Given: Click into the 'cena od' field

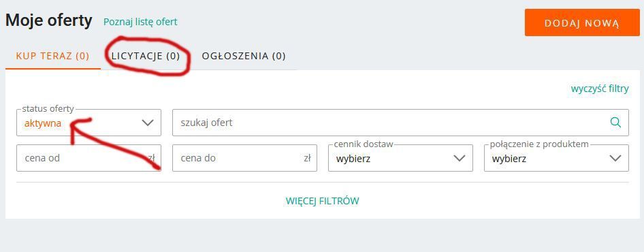Looking at the screenshot, I should click(x=88, y=158).
